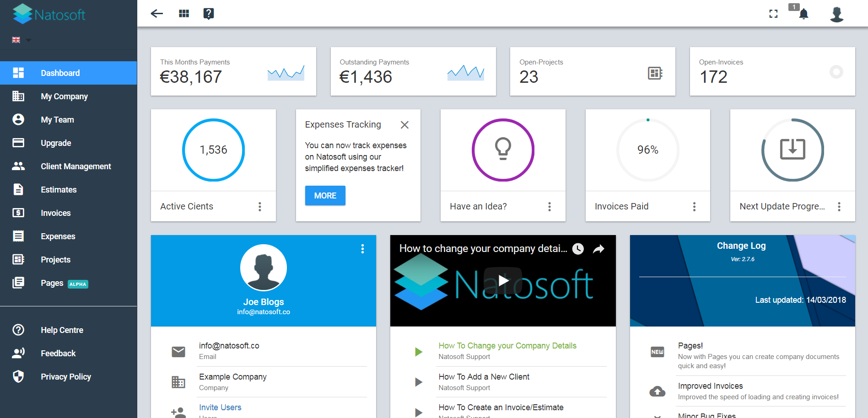Click the Privacy Policy shield icon
The width and height of the screenshot is (868, 418).
(x=18, y=376)
